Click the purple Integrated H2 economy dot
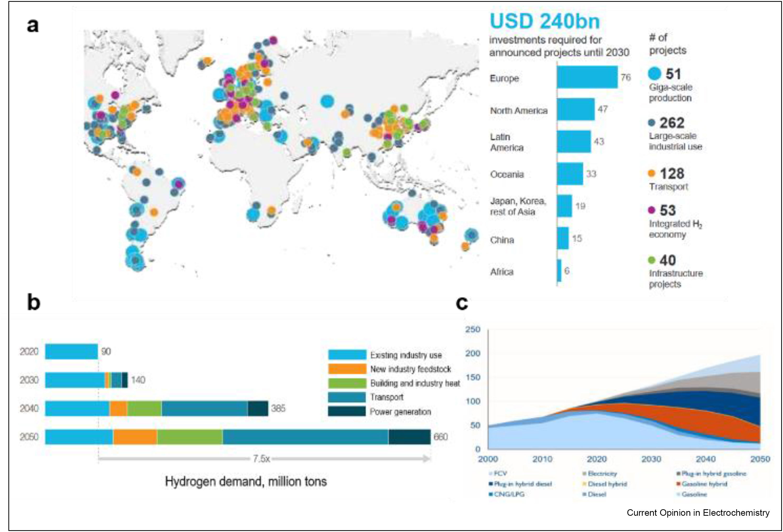This screenshot has width=783, height=532. (651, 210)
